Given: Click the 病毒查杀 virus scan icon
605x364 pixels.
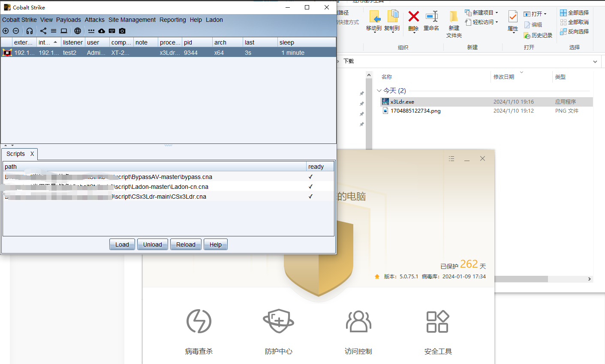Looking at the screenshot, I should click(x=199, y=321).
